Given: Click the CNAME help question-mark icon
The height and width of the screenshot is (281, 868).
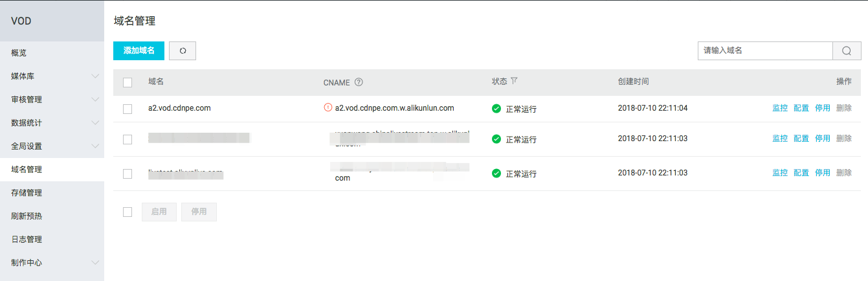Looking at the screenshot, I should click(x=359, y=82).
